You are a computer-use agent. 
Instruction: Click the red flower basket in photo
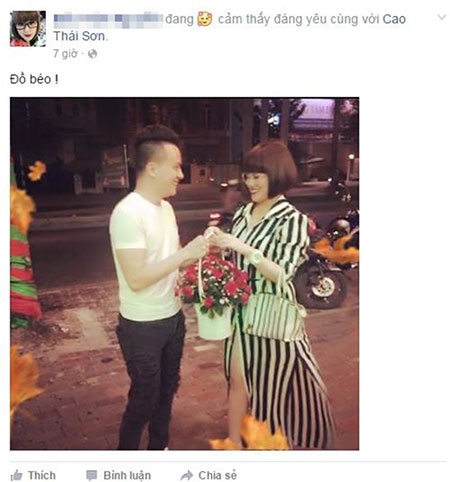213,293
